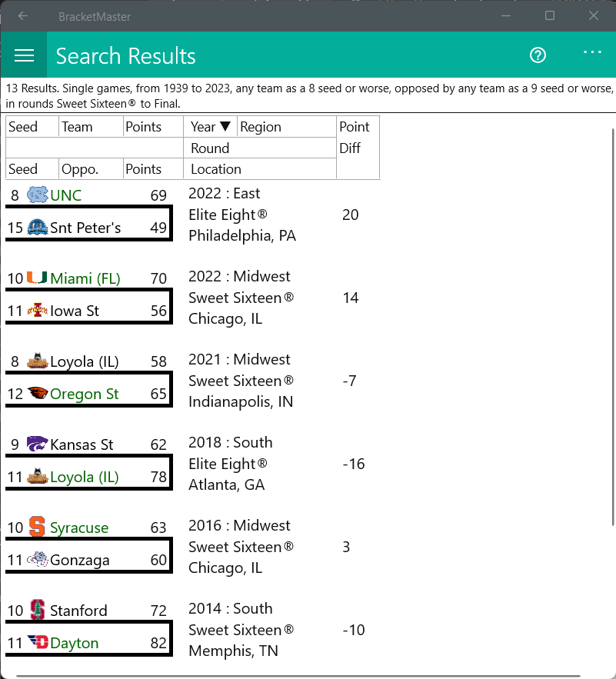Click the Search Results page title
This screenshot has width=616, height=679.
(x=125, y=56)
